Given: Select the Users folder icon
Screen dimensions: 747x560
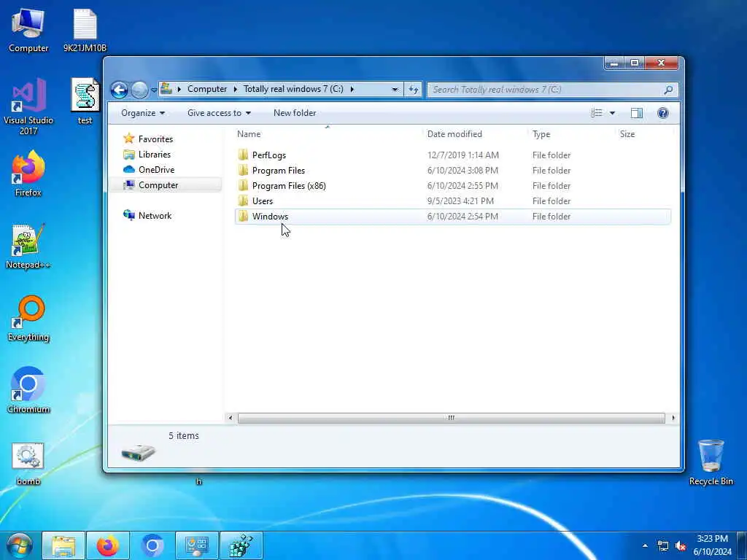Looking at the screenshot, I should pyautogui.click(x=243, y=201).
